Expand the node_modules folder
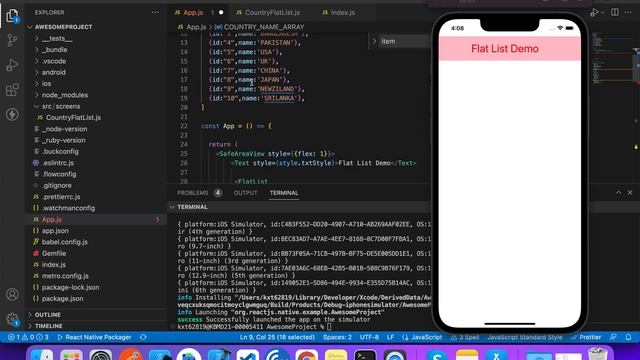640x360 pixels. pos(64,95)
